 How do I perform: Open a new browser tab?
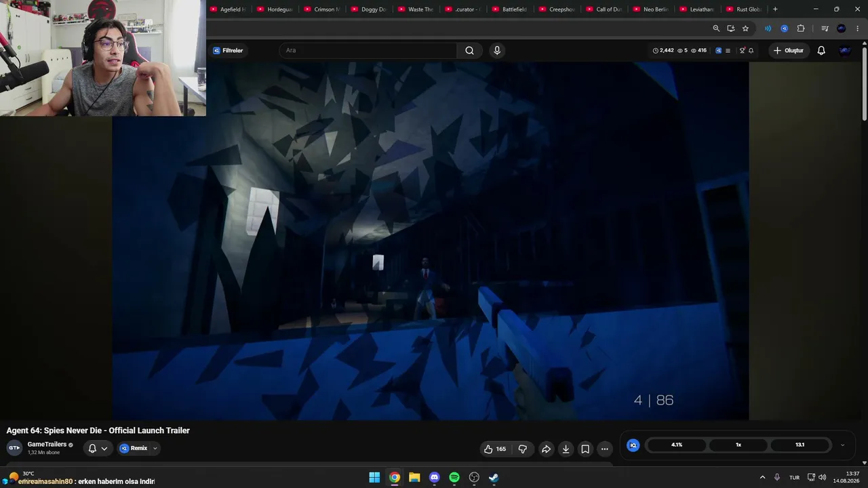click(775, 9)
